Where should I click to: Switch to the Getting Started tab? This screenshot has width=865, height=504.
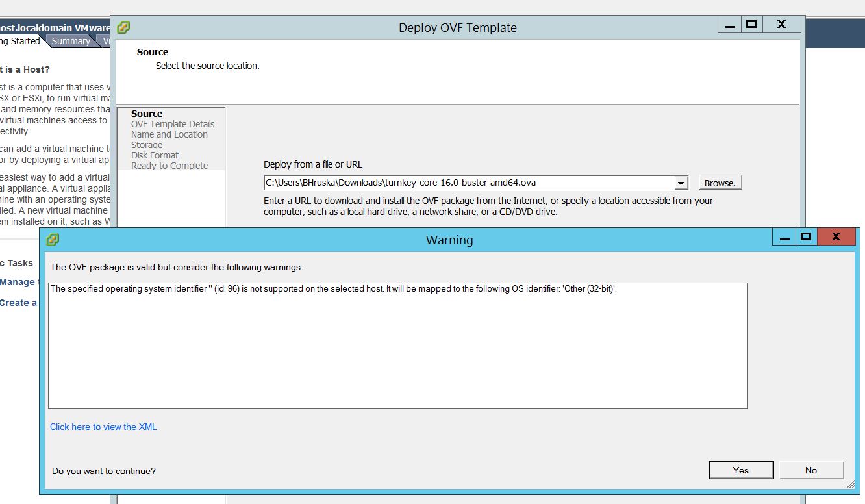pos(19,41)
